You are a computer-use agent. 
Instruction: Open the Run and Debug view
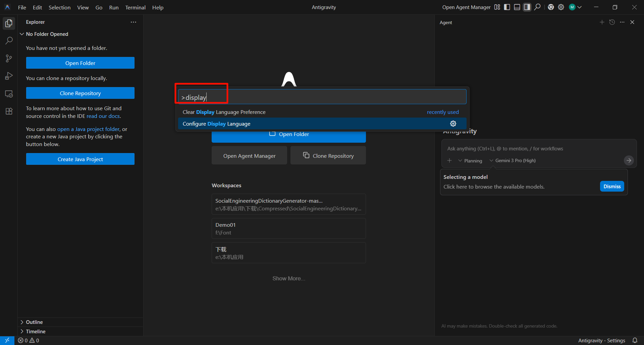tap(9, 76)
